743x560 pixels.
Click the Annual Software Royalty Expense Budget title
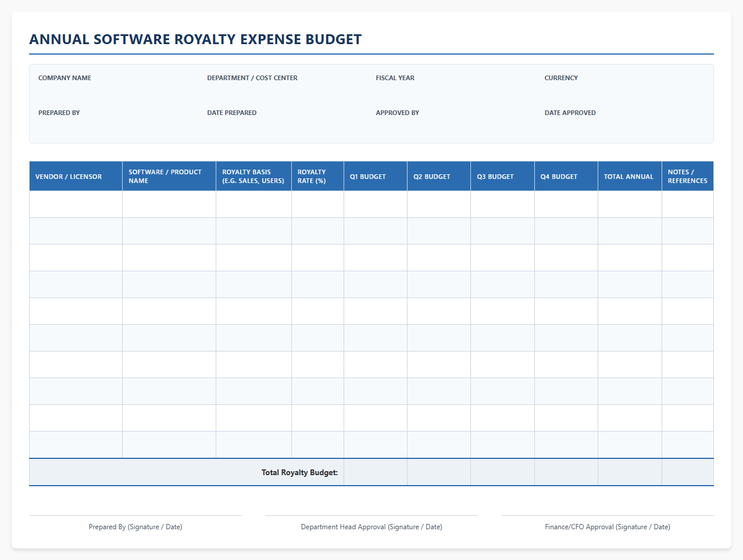pos(195,40)
